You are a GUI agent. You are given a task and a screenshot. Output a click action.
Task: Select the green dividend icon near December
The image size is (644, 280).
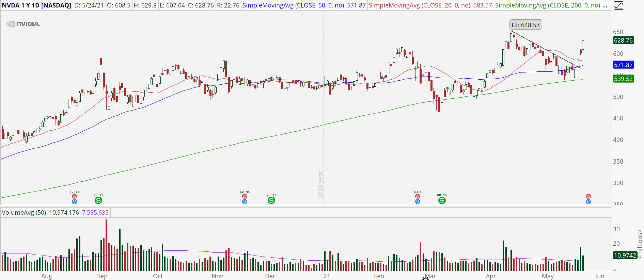271,200
